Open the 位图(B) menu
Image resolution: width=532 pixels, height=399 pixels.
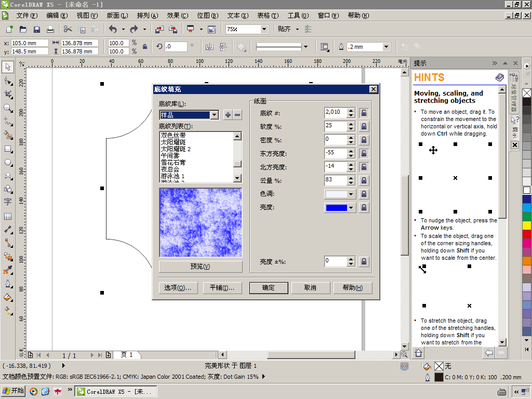(x=208, y=16)
